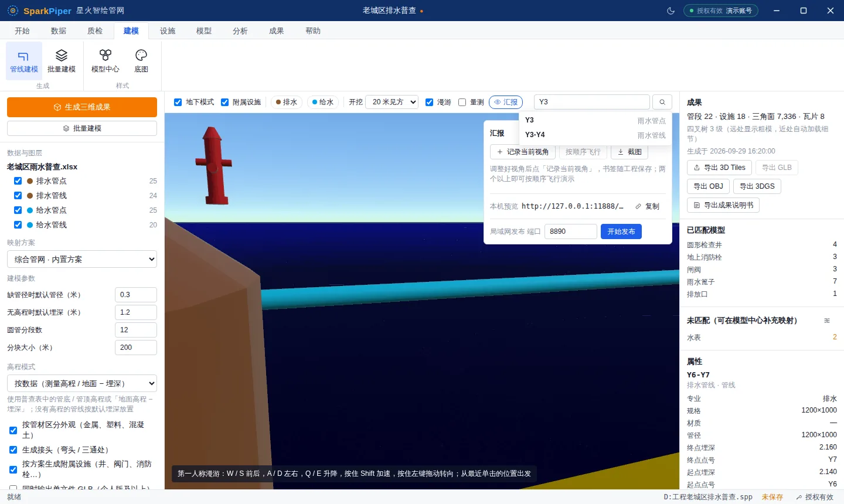Select the 管线建模 ribbon tool
844x504 pixels.
point(24,61)
